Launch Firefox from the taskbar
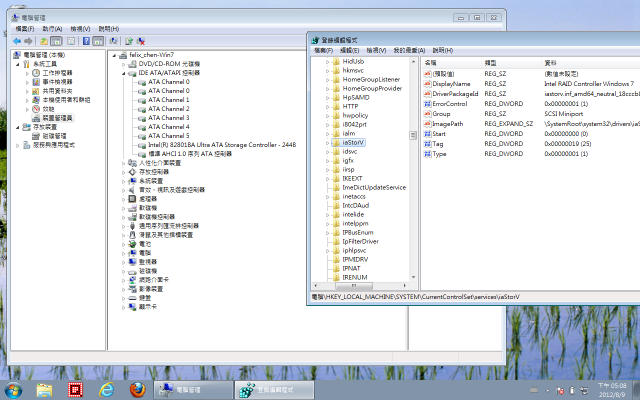Viewport: 640px width, 400px height. (x=138, y=390)
